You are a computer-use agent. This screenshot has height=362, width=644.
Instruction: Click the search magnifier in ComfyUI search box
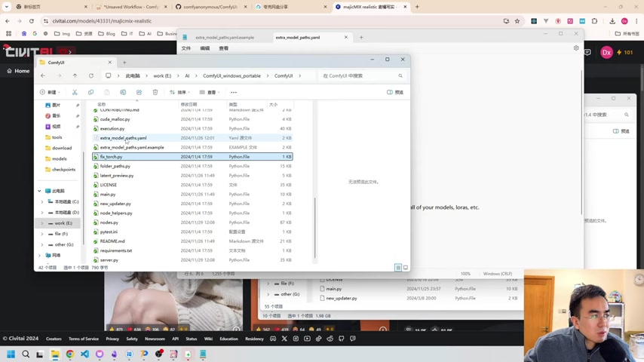tap(400, 75)
